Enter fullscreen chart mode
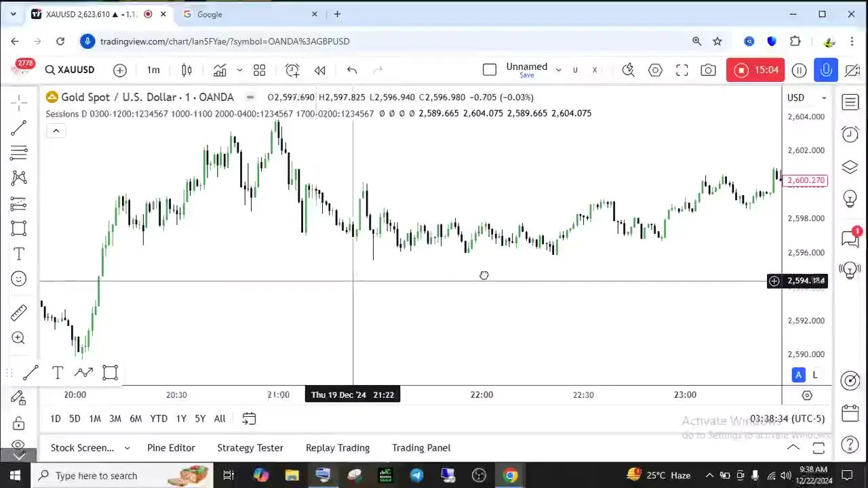868x488 pixels. click(682, 70)
